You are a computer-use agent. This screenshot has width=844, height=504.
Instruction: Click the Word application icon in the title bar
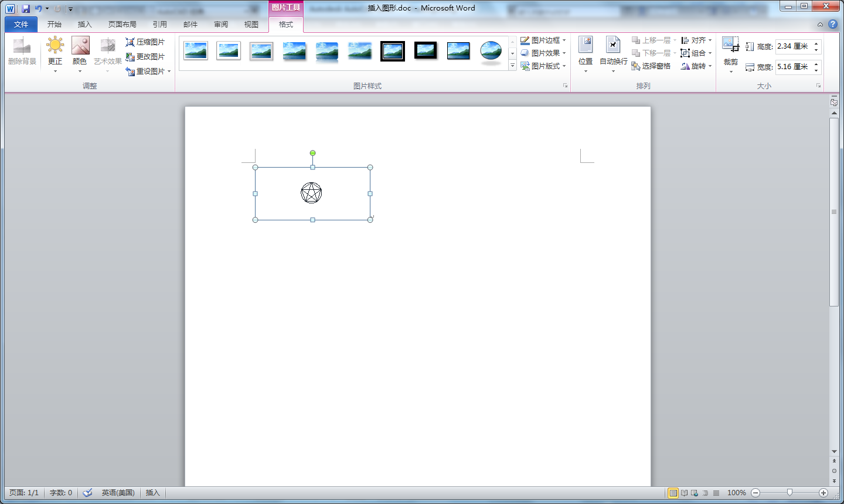(10, 9)
